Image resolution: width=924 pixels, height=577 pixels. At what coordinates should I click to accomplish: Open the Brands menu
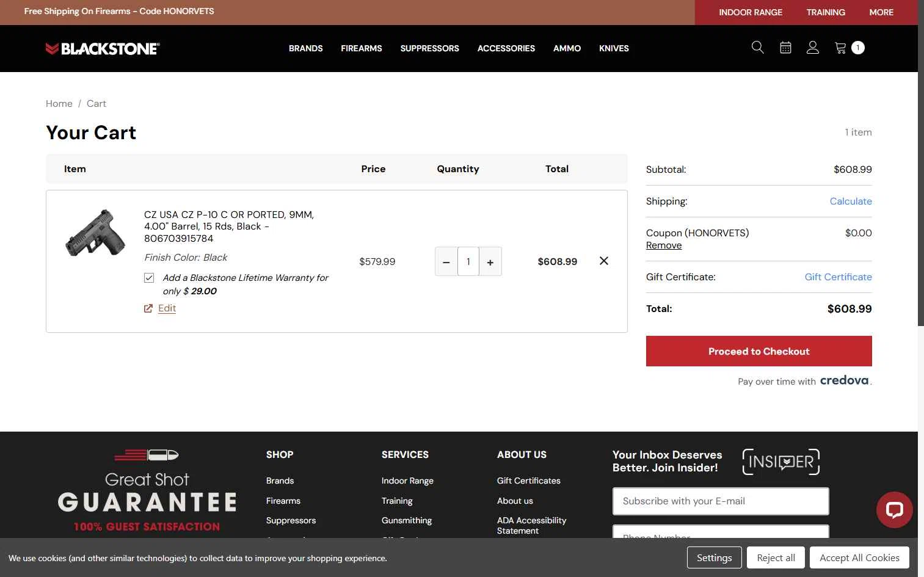(305, 48)
